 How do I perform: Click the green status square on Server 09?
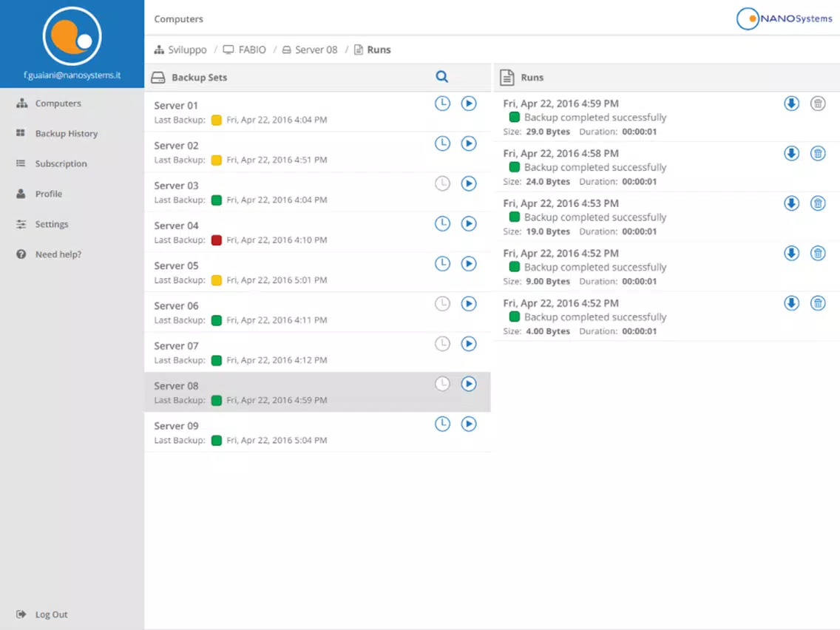click(x=217, y=441)
